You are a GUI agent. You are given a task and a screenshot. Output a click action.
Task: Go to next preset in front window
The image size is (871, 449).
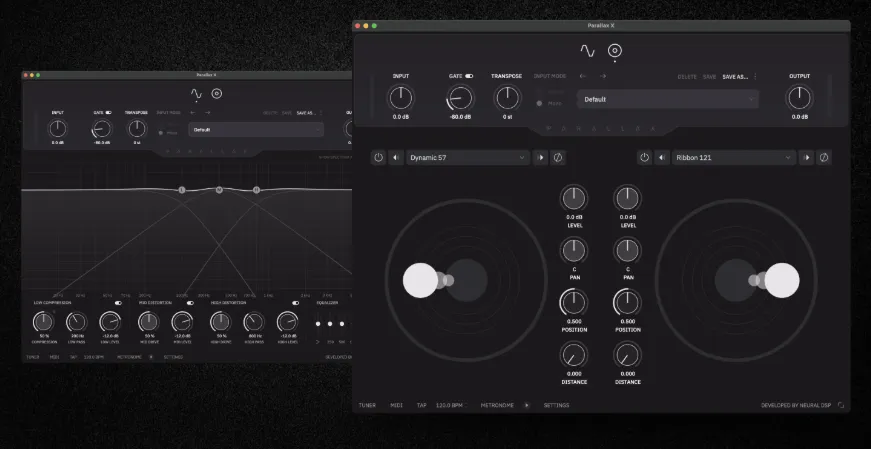click(603, 76)
